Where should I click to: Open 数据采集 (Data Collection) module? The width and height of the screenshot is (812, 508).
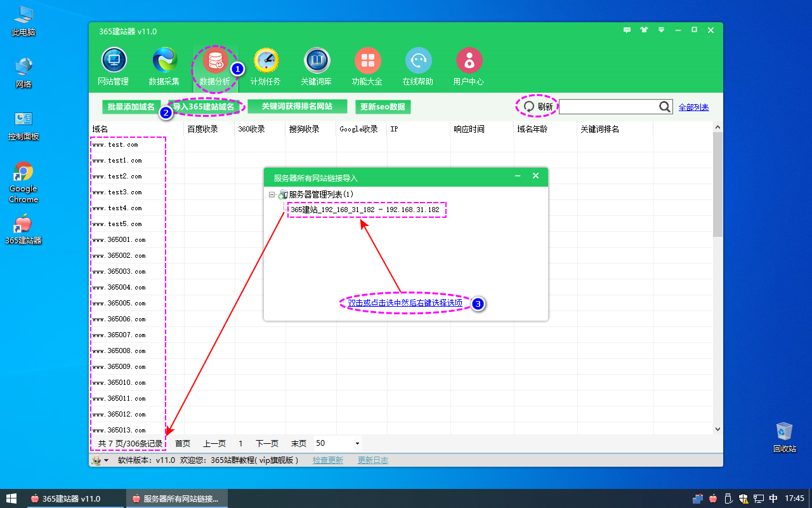(x=165, y=67)
